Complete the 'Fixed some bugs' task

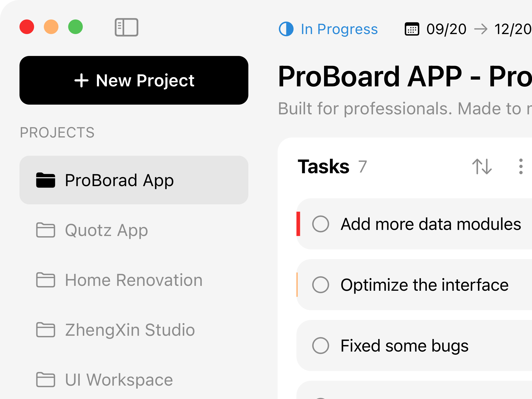tap(321, 346)
